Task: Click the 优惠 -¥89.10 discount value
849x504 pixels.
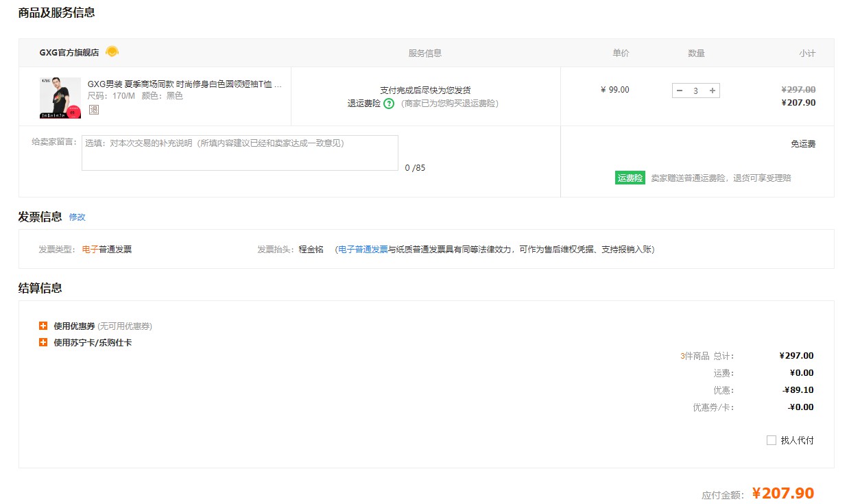Action: point(798,390)
